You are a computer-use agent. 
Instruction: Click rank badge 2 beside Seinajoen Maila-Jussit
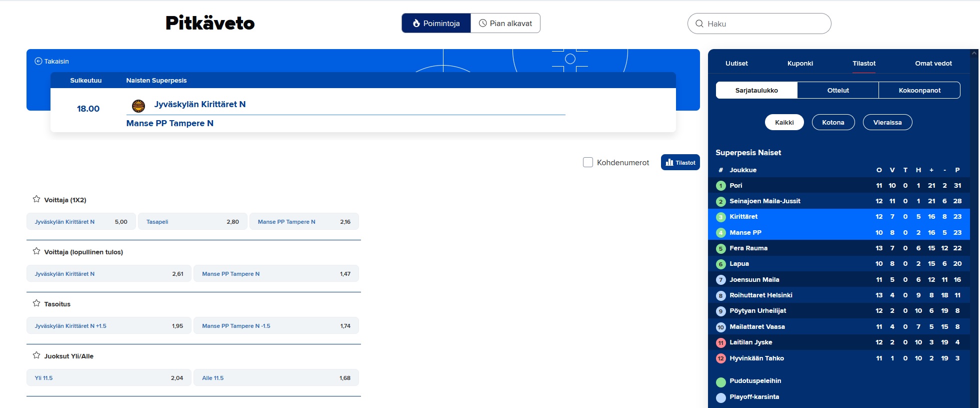pyautogui.click(x=720, y=201)
